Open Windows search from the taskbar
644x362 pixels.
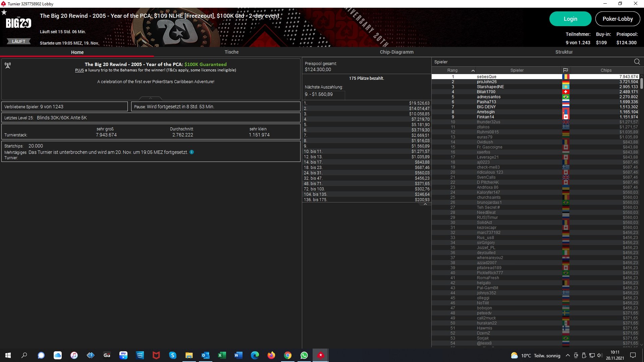click(x=24, y=355)
